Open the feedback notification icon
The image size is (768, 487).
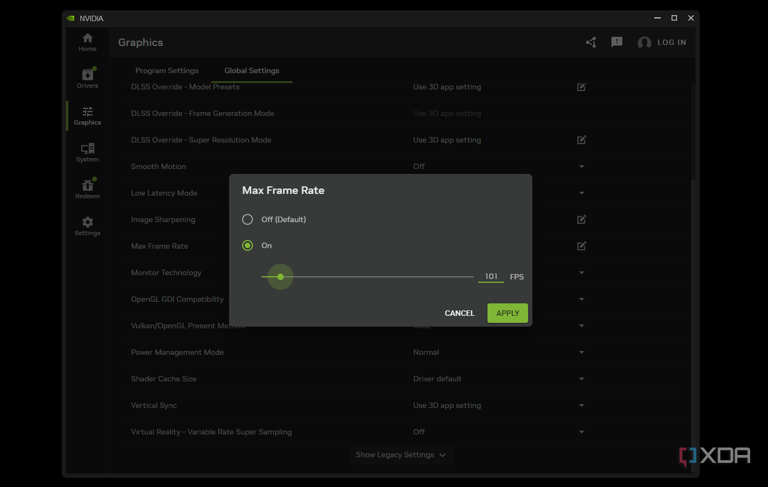[616, 42]
